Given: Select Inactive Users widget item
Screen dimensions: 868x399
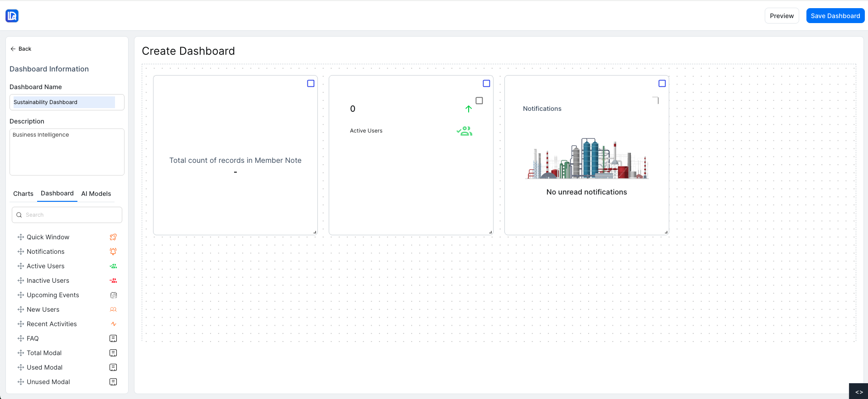Looking at the screenshot, I should [x=67, y=280].
